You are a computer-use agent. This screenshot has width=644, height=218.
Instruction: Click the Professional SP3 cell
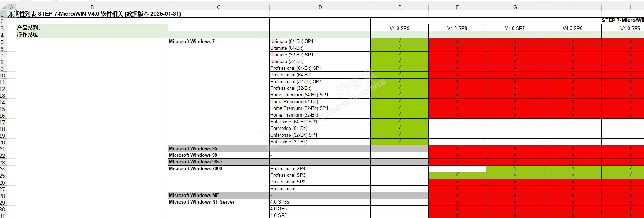click(x=320, y=175)
